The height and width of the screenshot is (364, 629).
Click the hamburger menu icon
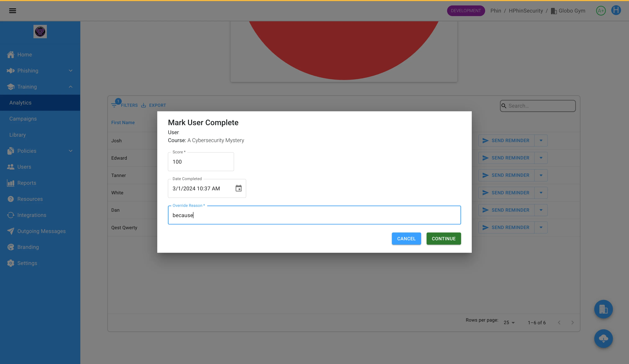coord(13,11)
